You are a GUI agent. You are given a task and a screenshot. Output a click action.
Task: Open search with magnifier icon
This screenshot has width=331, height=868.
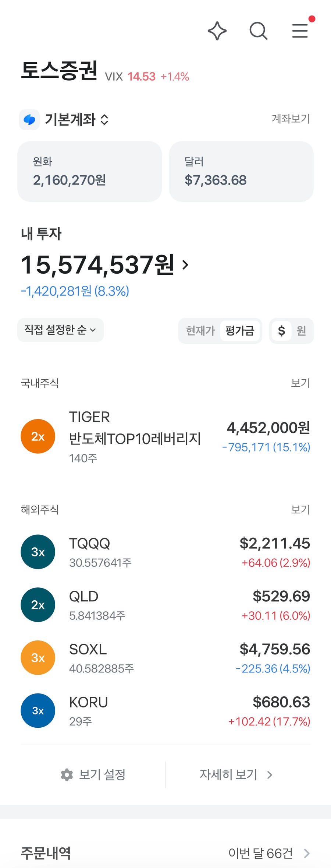coord(259,31)
